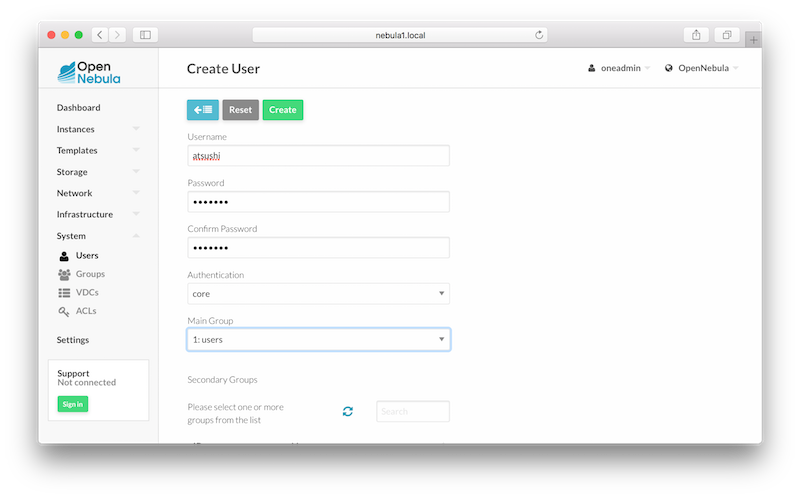
Task: Open the Dashboard page
Action: point(78,108)
